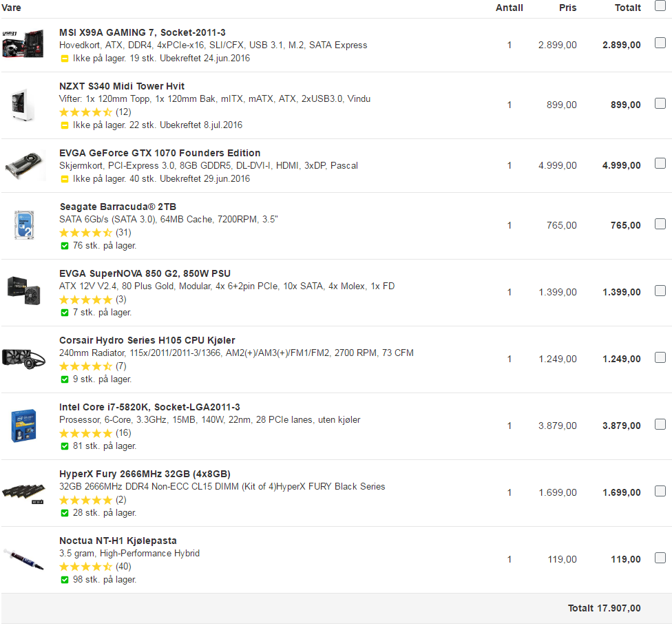
Task: Click green in-stock icon for Seagate Barracuda
Action: coord(65,246)
